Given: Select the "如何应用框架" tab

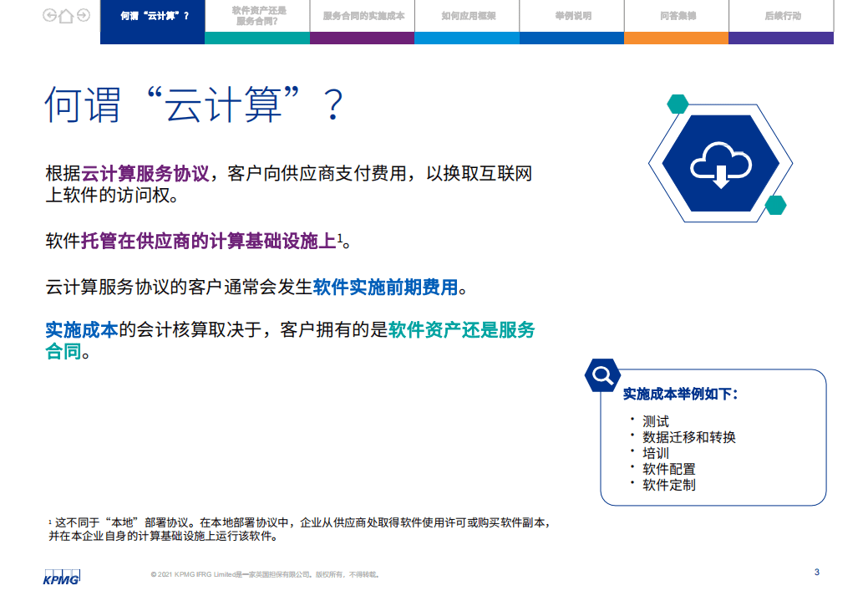Looking at the screenshot, I should click(x=467, y=18).
